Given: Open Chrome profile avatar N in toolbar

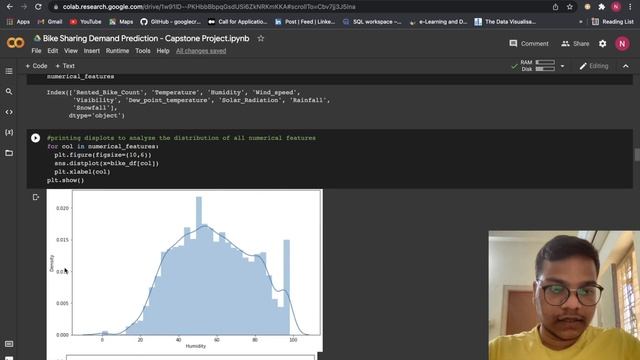Looking at the screenshot, I should pos(616,7).
